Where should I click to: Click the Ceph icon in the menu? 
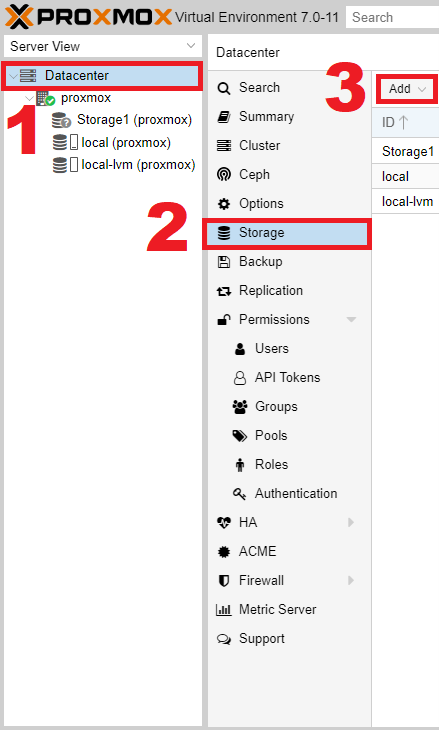tap(224, 175)
